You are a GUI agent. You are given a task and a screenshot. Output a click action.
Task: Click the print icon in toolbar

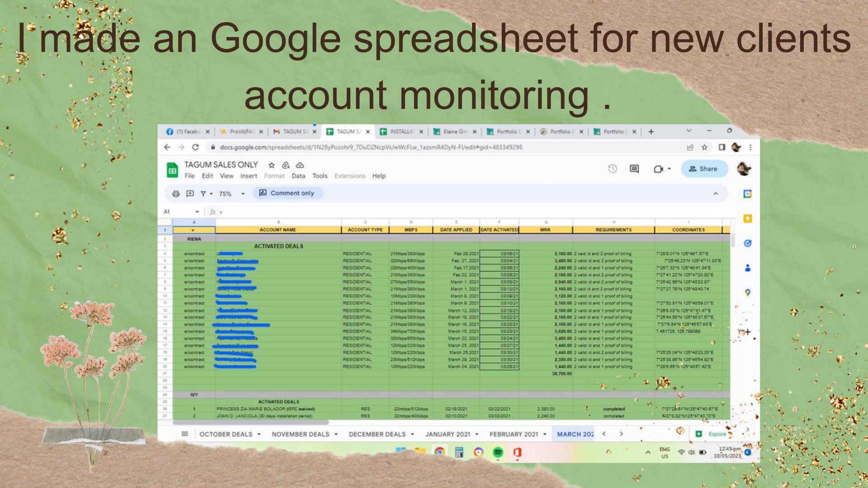[x=176, y=194]
